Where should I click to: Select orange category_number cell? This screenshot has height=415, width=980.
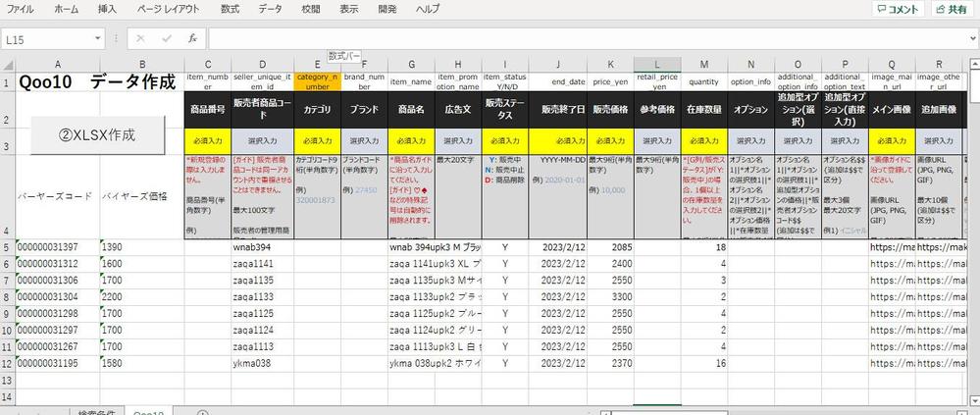pyautogui.click(x=318, y=81)
